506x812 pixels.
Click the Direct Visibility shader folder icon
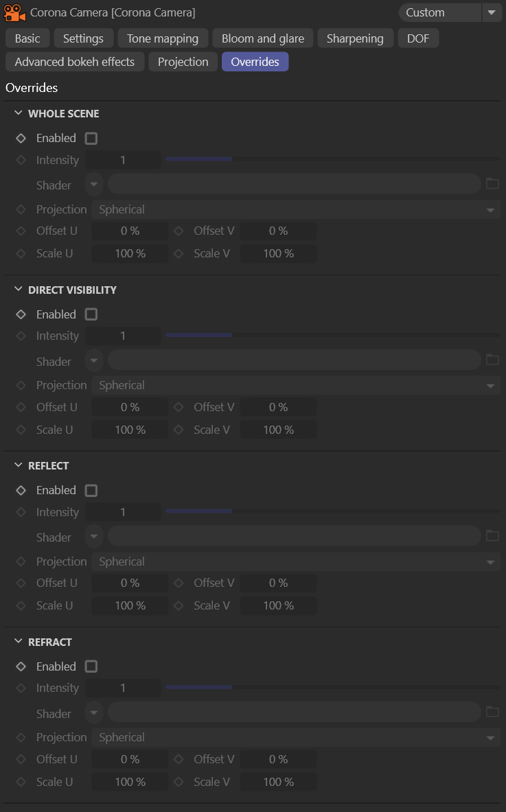(492, 360)
